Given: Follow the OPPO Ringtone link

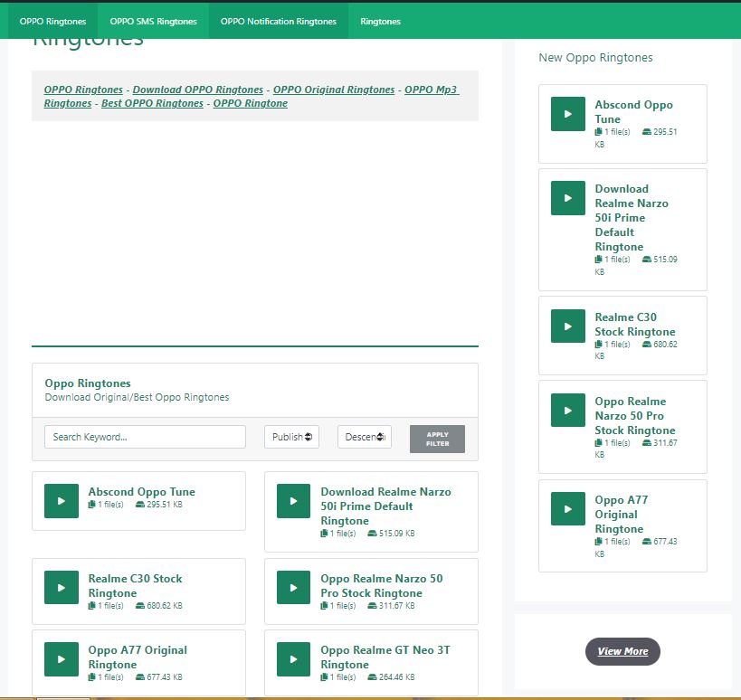Looking at the screenshot, I should point(250,103).
